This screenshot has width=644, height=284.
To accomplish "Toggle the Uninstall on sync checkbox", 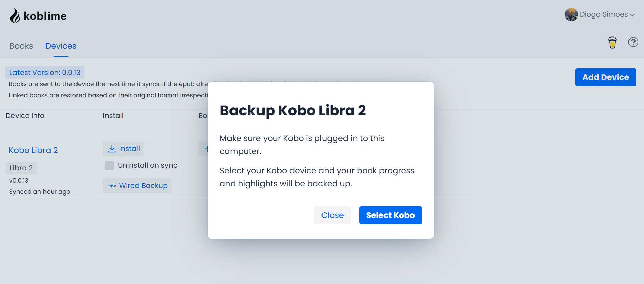I will [x=109, y=165].
